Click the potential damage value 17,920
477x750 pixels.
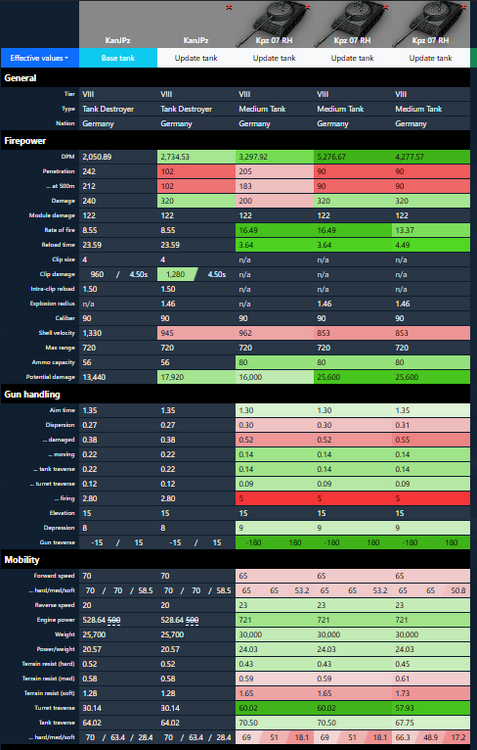click(171, 377)
